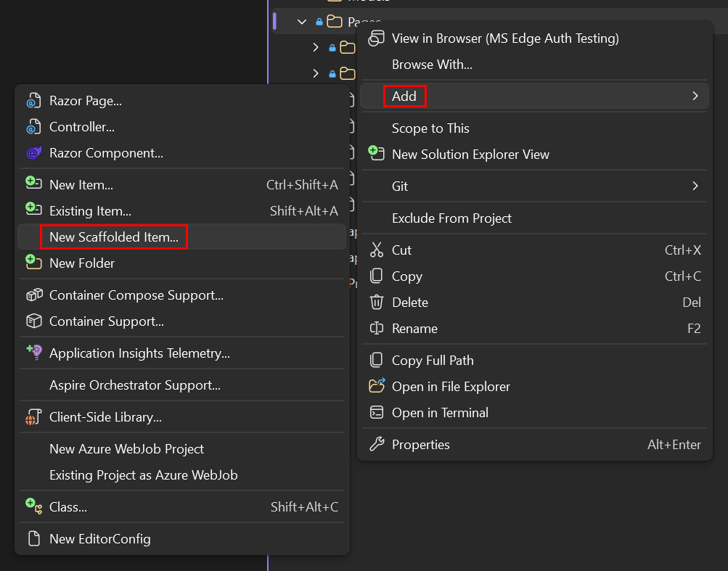The image size is (728, 571).
Task: Click the New Solution Explorer View icon
Action: tap(376, 153)
